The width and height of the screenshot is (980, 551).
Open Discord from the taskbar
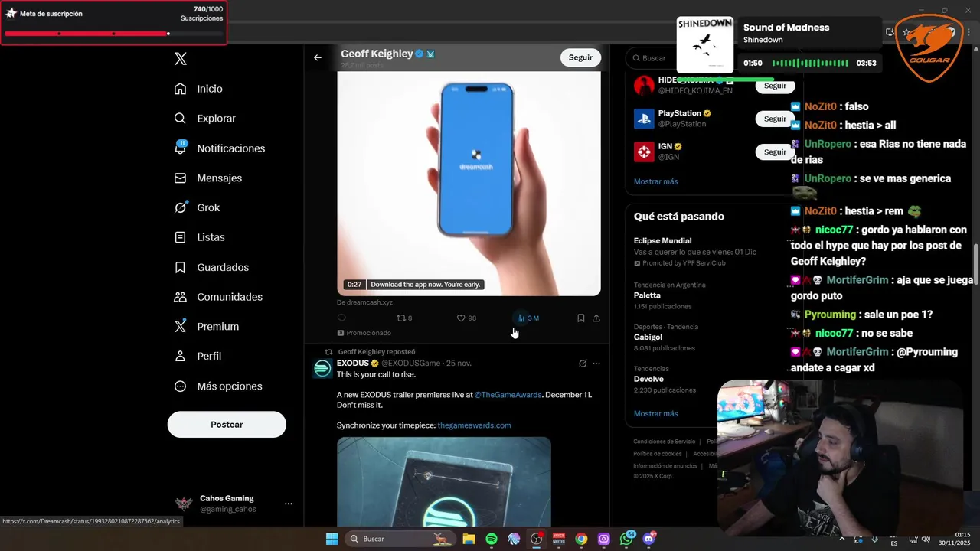coord(649,539)
